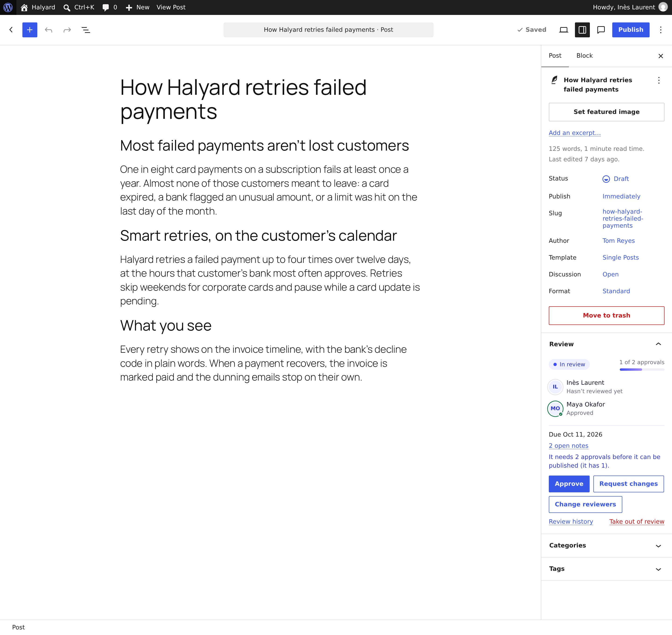Screen dimensions: 672x635
Task: Click the blue Publish button
Action: [x=631, y=30]
